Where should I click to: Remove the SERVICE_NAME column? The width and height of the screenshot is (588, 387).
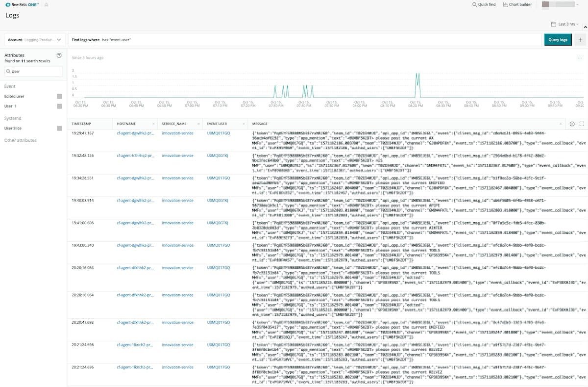198,124
